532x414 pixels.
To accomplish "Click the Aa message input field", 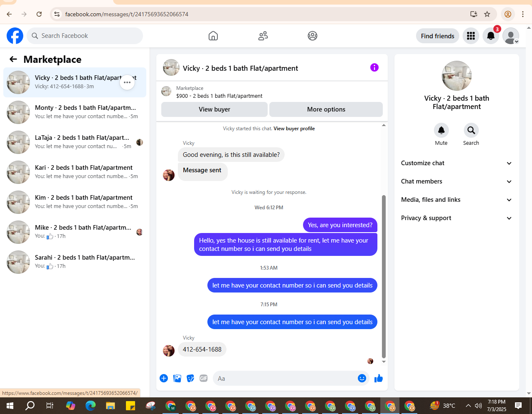I will click(285, 378).
